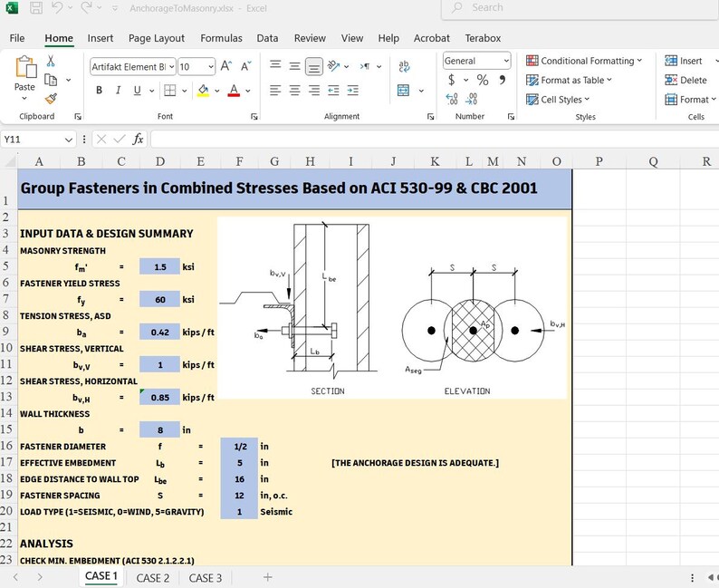The height and width of the screenshot is (588, 719).
Task: Apply yellow fill color bucket
Action: [203, 91]
